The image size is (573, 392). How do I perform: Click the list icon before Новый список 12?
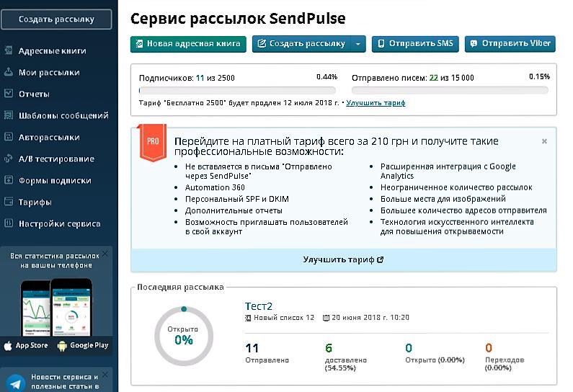point(248,318)
